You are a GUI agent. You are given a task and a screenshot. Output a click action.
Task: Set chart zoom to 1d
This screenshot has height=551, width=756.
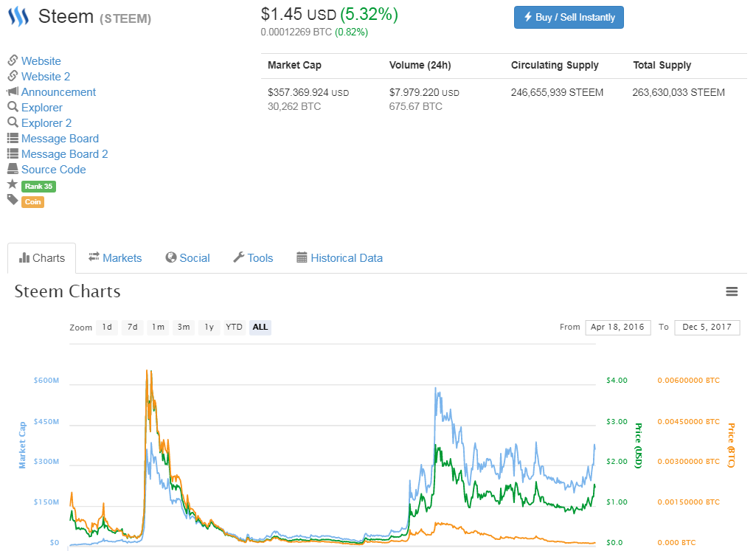[x=107, y=327]
